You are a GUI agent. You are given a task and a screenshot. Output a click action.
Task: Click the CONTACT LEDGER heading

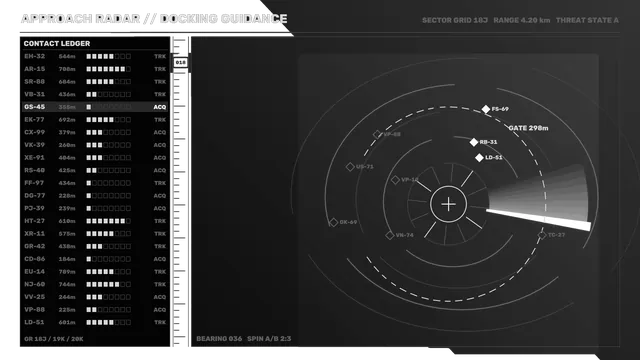point(57,44)
